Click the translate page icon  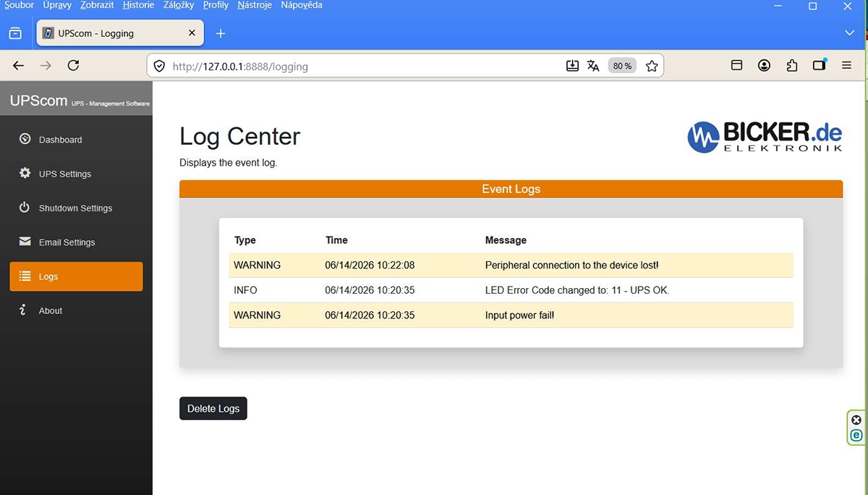(x=594, y=66)
